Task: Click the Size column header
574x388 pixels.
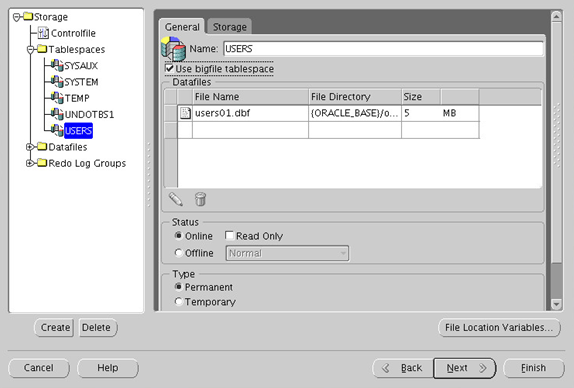Action: tap(421, 97)
